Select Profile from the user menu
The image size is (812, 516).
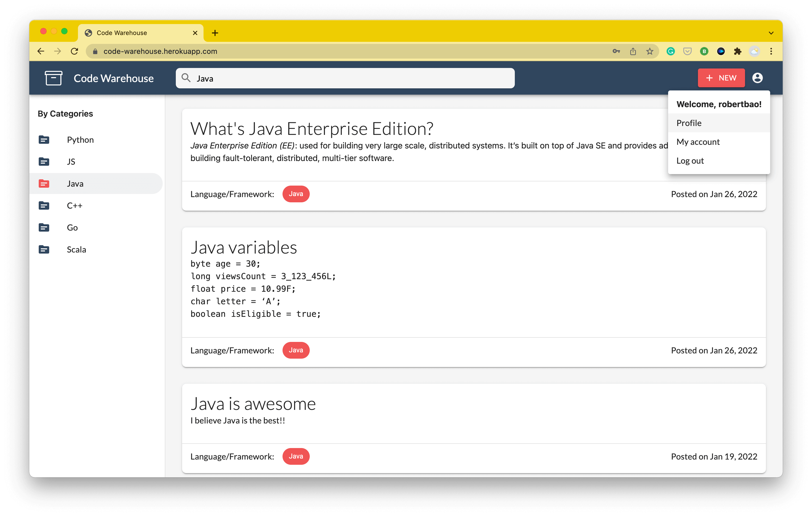pos(689,123)
